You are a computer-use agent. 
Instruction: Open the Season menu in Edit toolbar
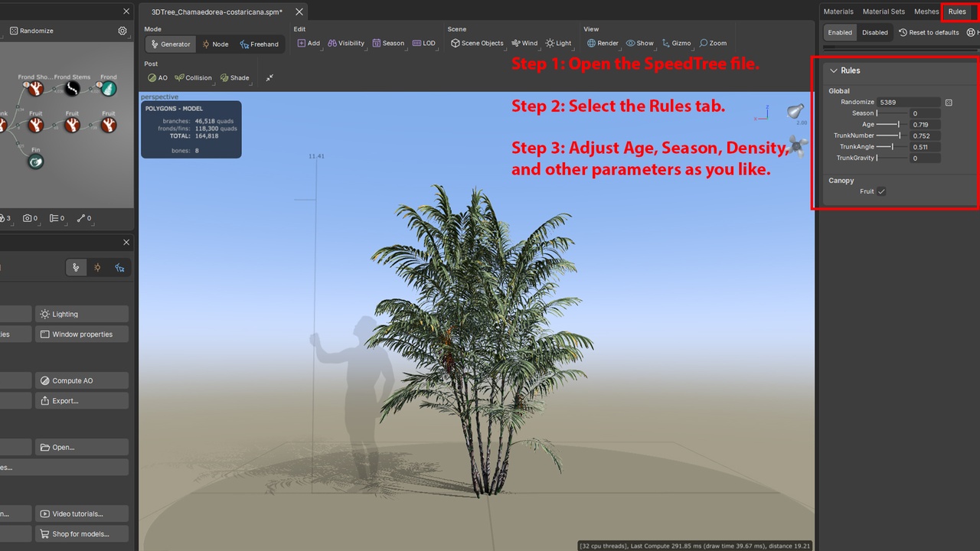(388, 43)
